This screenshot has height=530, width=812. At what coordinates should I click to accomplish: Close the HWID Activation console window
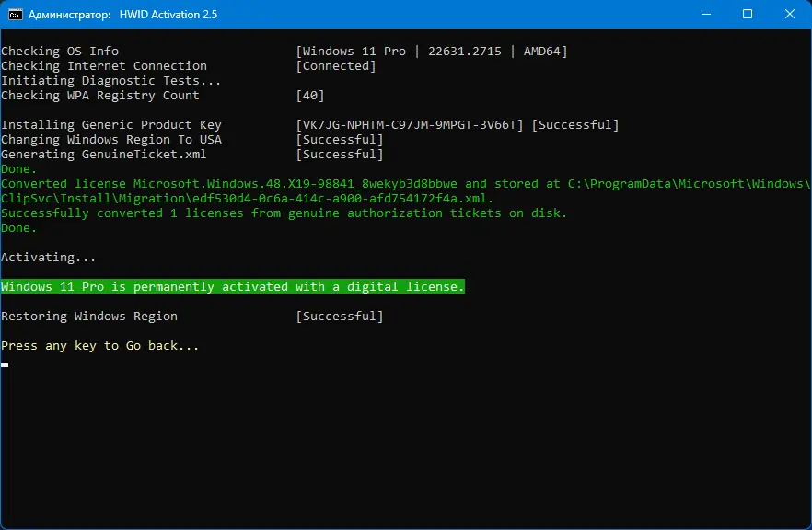click(789, 15)
